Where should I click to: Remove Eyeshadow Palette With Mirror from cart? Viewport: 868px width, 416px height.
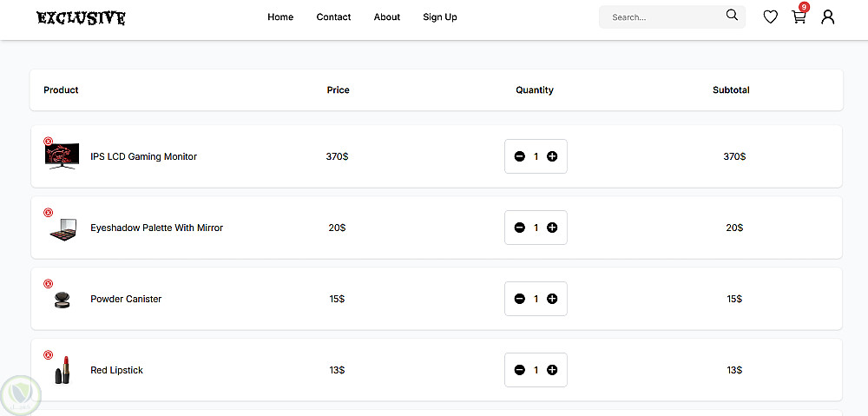48,213
